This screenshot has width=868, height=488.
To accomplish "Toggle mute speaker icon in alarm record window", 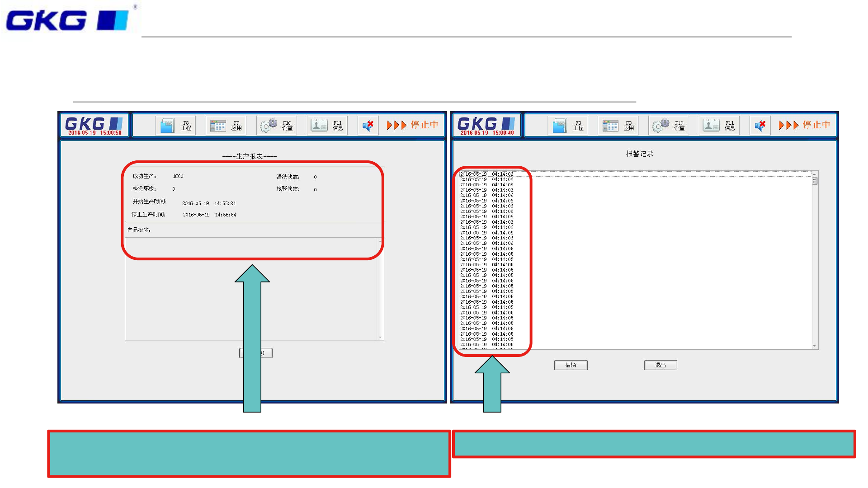I will (760, 125).
